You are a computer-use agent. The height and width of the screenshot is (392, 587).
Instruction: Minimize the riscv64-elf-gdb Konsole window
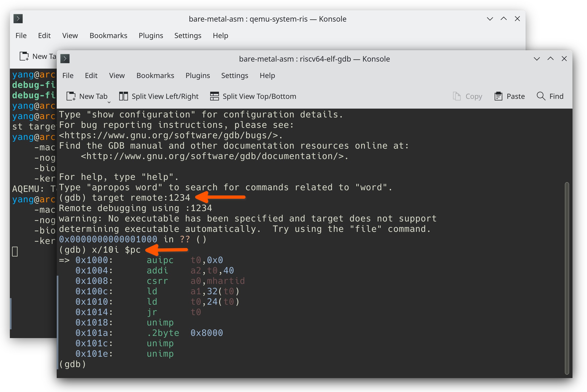(537, 59)
